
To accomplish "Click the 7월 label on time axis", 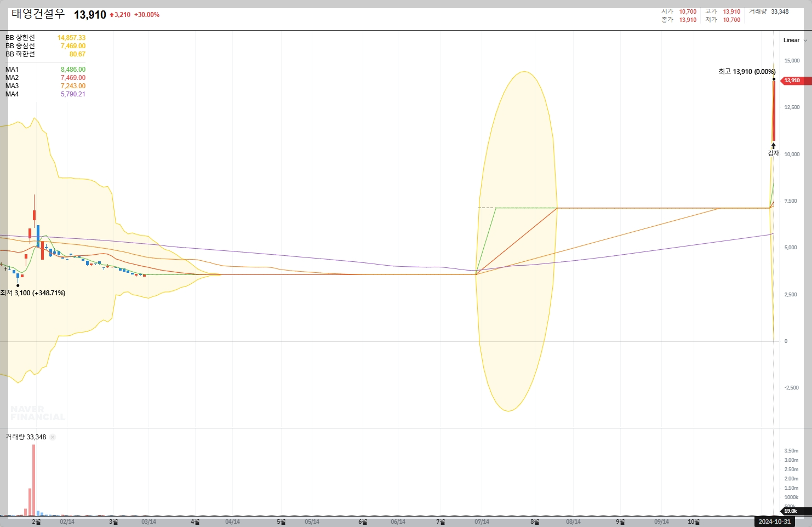I will pos(441,522).
